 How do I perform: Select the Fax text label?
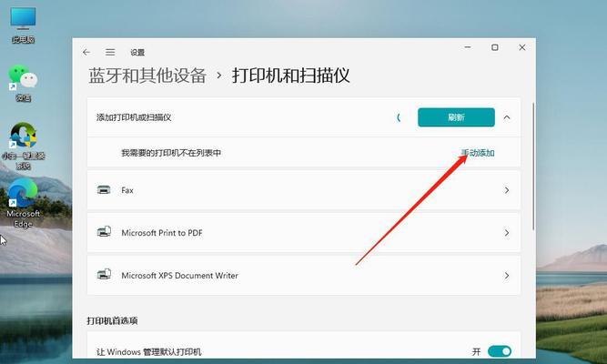[127, 190]
